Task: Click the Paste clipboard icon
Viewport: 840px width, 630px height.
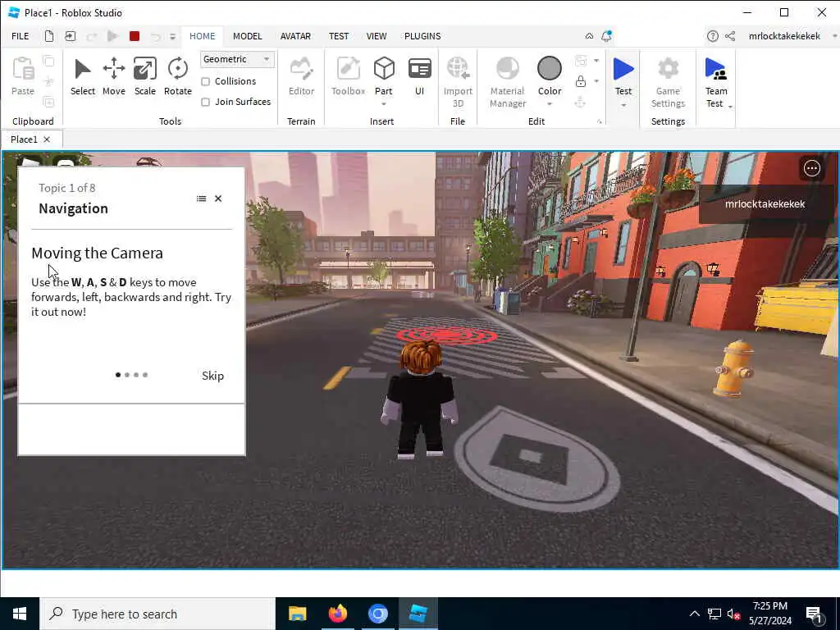Action: pos(23,76)
